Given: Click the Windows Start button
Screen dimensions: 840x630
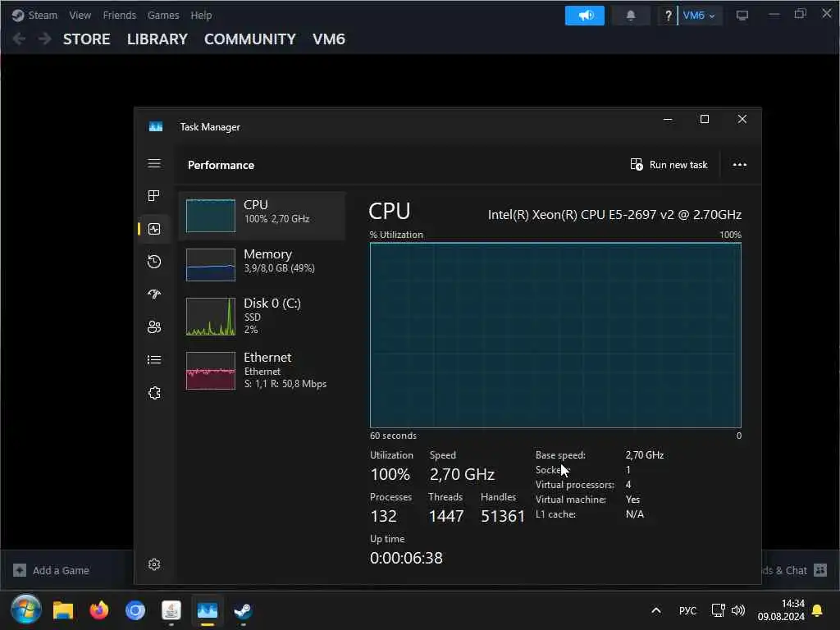Looking at the screenshot, I should point(25,609).
